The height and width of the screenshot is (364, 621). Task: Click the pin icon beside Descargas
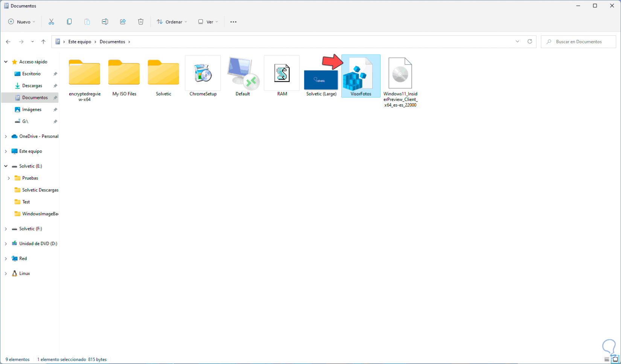click(x=55, y=86)
